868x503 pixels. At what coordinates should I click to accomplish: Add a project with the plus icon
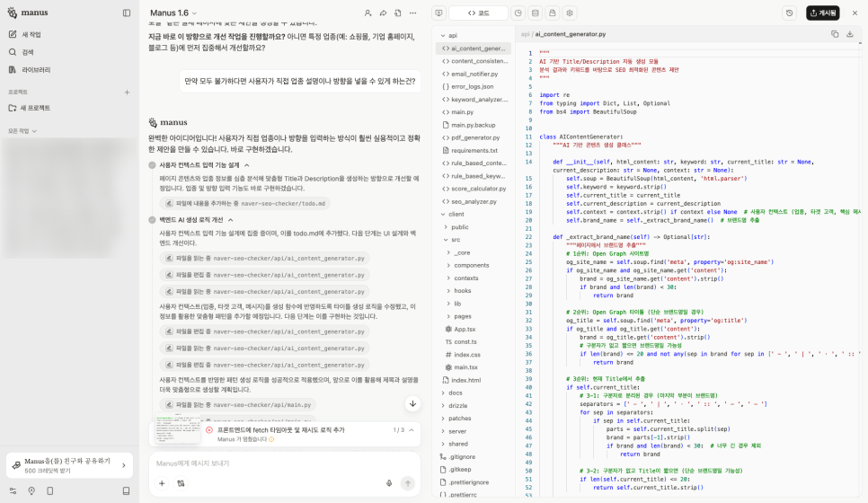pos(127,92)
